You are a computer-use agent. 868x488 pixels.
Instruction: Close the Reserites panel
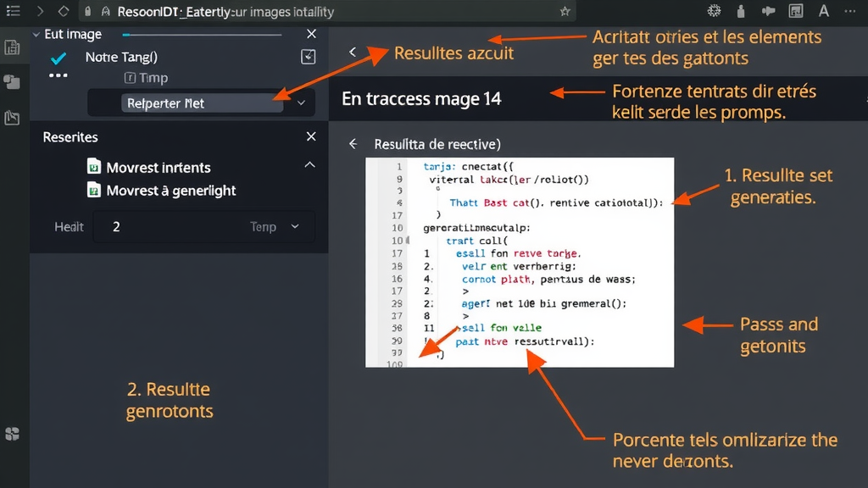311,137
